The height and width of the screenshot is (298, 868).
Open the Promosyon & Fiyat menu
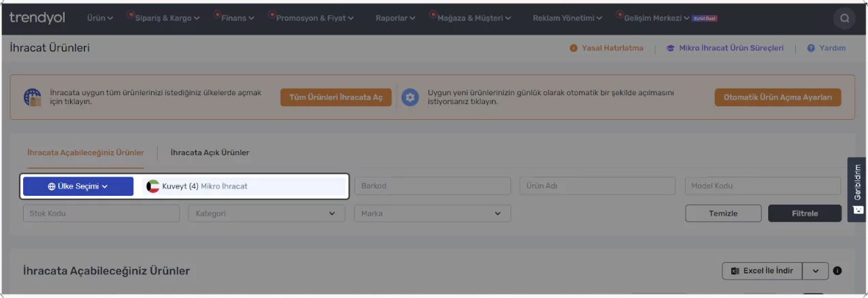point(315,18)
